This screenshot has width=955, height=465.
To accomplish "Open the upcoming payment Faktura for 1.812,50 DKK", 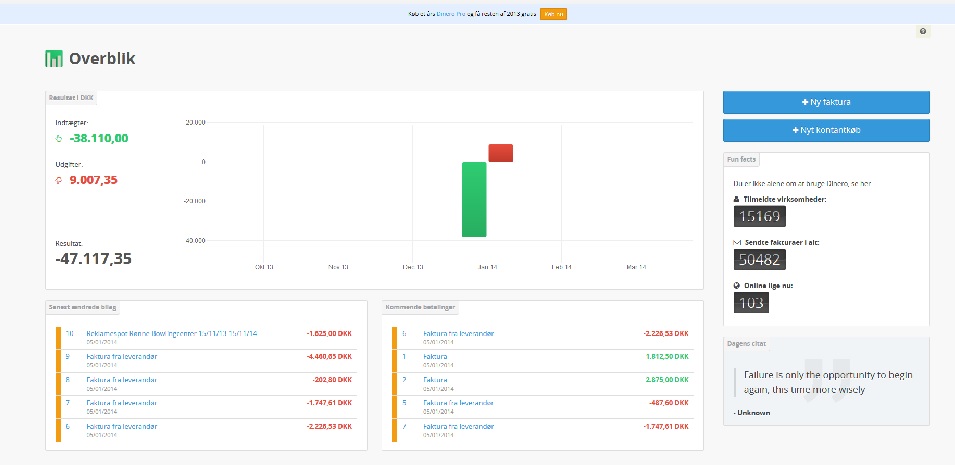I will tap(435, 356).
